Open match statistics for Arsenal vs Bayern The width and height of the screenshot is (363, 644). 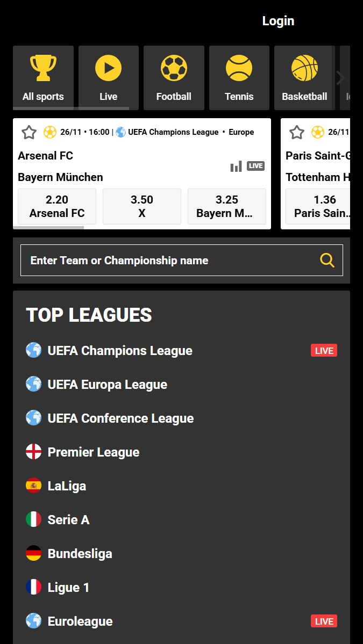(236, 166)
